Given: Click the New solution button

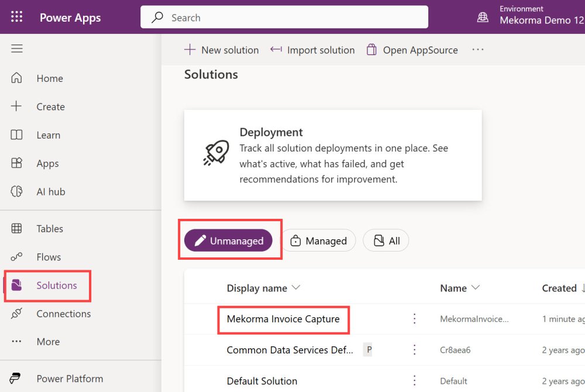Looking at the screenshot, I should pyautogui.click(x=222, y=50).
